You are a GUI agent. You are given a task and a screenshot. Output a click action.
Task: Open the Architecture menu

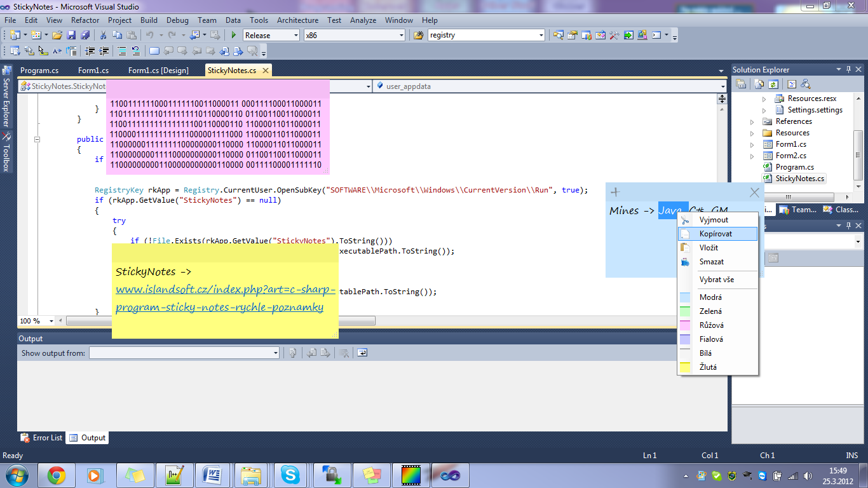(x=298, y=20)
